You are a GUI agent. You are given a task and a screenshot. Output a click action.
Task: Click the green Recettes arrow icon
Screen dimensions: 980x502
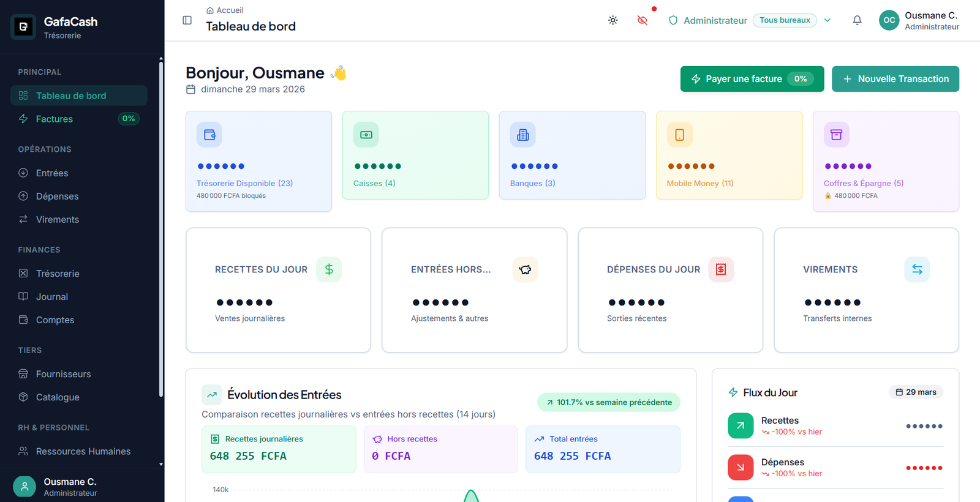click(x=741, y=426)
